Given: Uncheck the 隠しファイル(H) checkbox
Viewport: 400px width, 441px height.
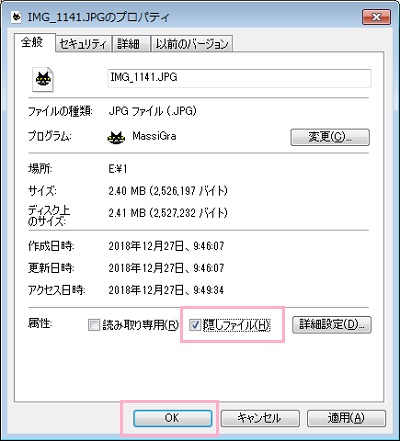Looking at the screenshot, I should coord(195,325).
